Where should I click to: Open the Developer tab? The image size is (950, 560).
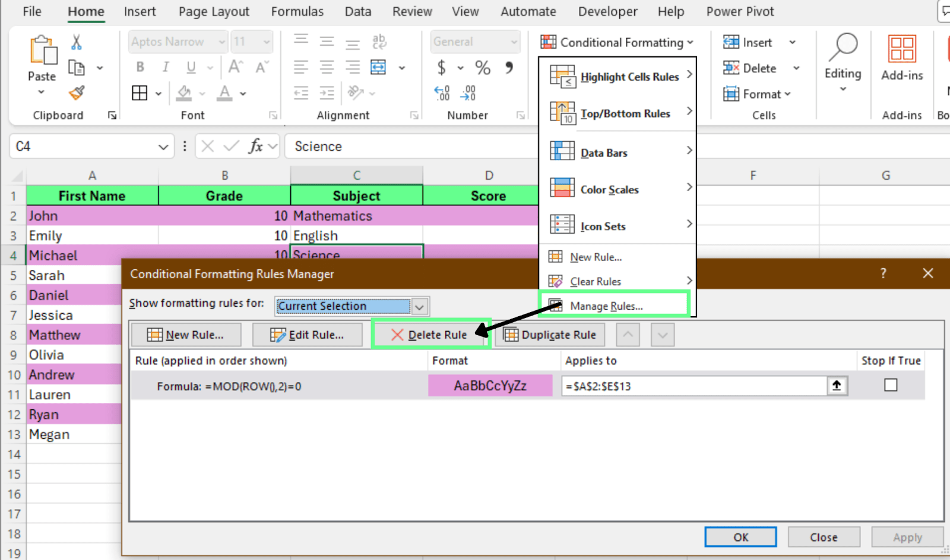click(x=608, y=11)
